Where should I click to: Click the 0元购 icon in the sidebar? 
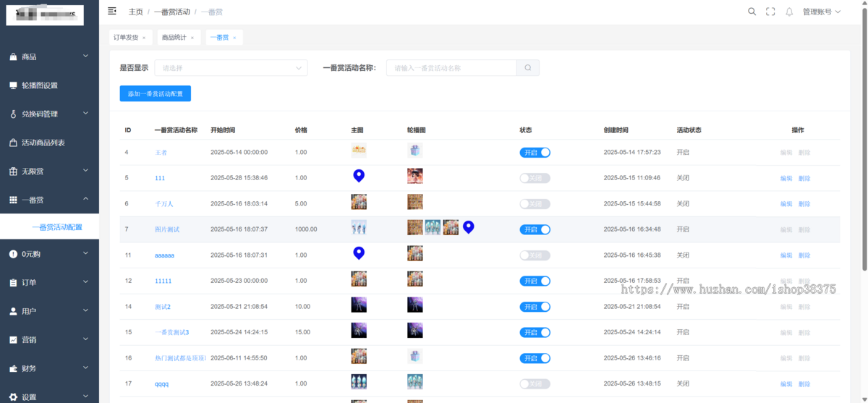click(13, 254)
